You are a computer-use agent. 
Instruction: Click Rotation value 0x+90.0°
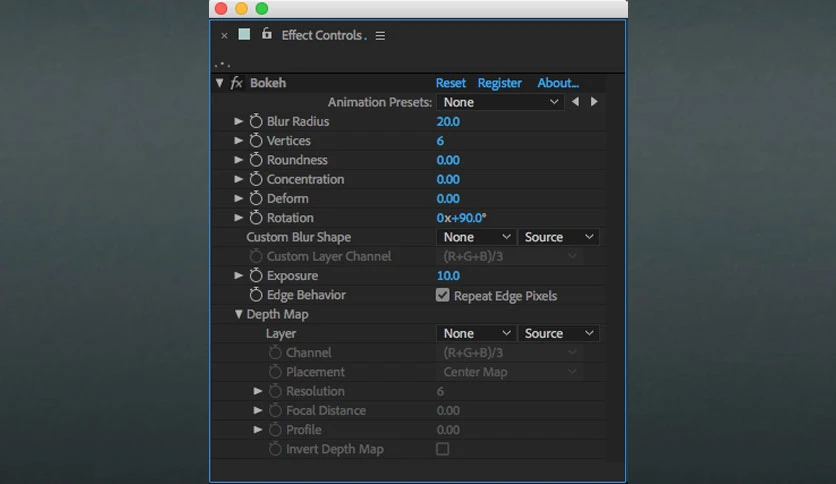[461, 217]
